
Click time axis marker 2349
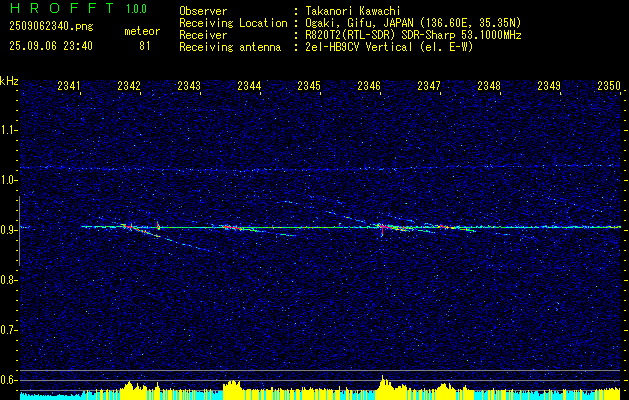pos(549,85)
